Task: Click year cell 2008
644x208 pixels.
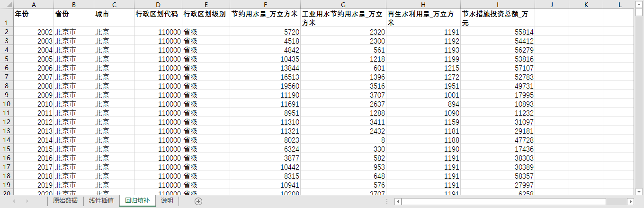Action: (34, 86)
